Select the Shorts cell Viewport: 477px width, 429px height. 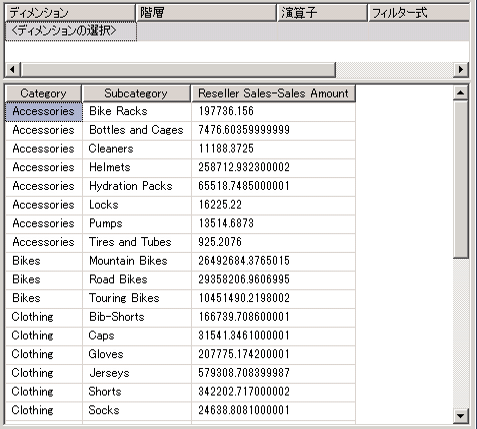137,392
